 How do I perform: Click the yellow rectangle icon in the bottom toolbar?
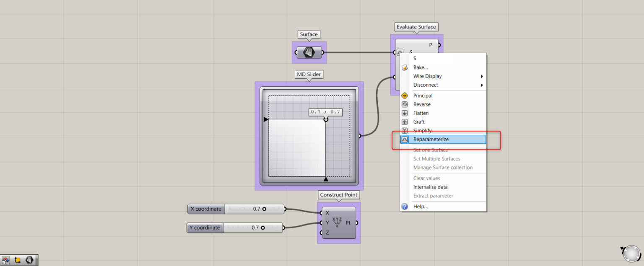(x=17, y=260)
